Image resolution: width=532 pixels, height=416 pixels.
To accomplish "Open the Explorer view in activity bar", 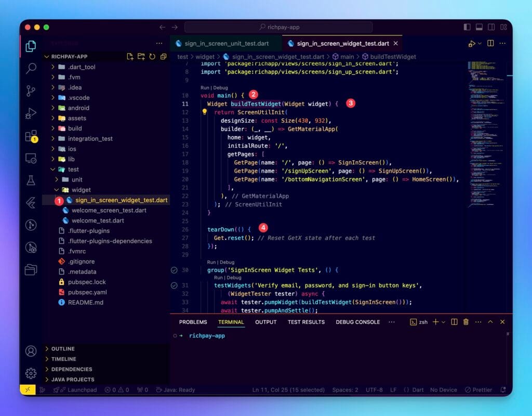I will [x=31, y=46].
